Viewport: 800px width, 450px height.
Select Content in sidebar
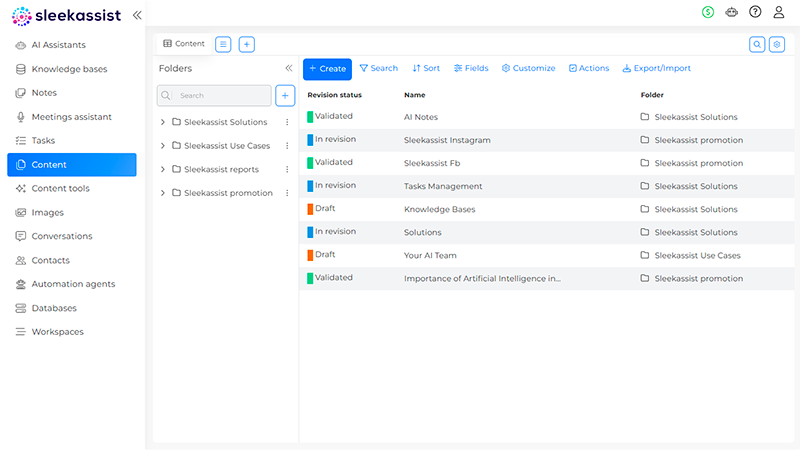pos(72,165)
